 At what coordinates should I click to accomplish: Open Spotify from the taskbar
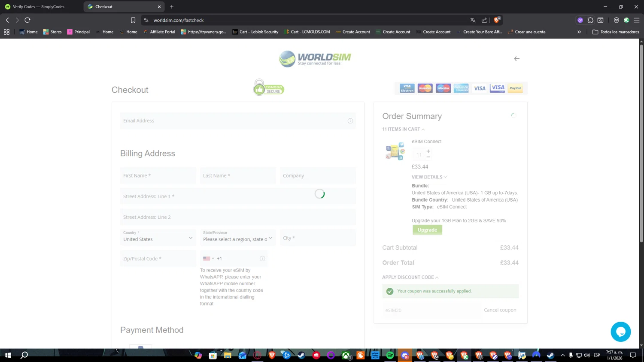(x=390, y=355)
